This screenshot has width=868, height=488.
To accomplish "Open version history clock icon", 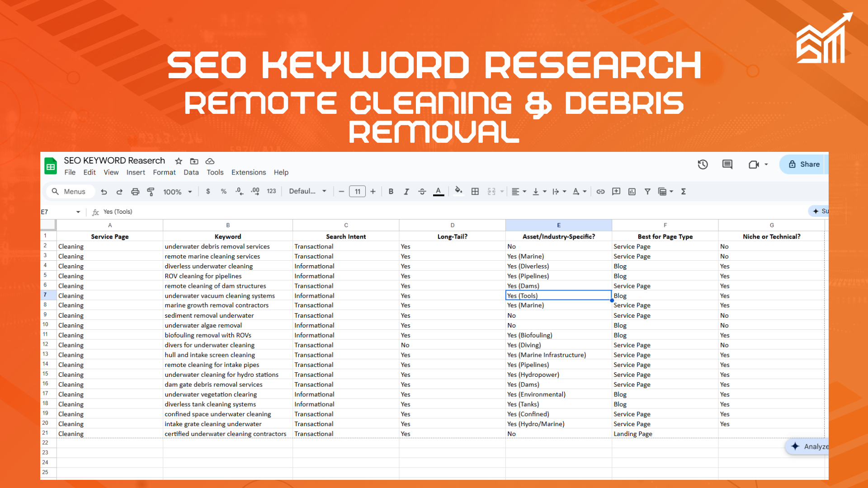I will click(703, 164).
